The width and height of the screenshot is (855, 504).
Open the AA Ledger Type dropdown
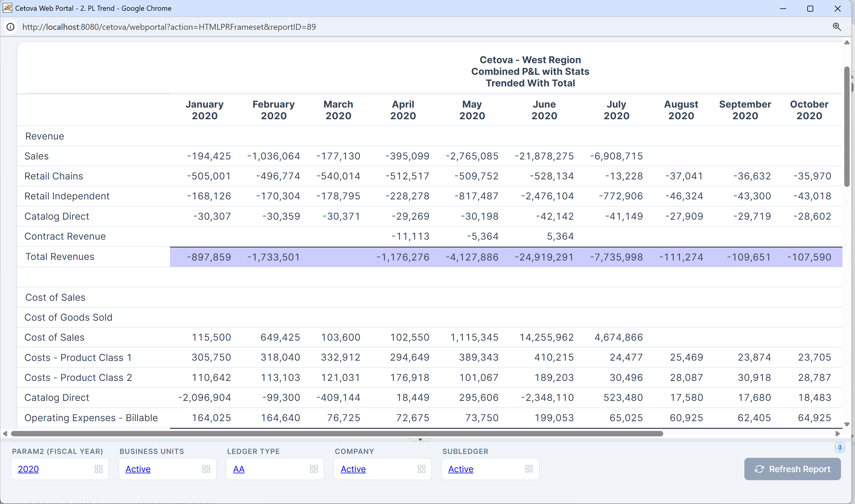239,469
